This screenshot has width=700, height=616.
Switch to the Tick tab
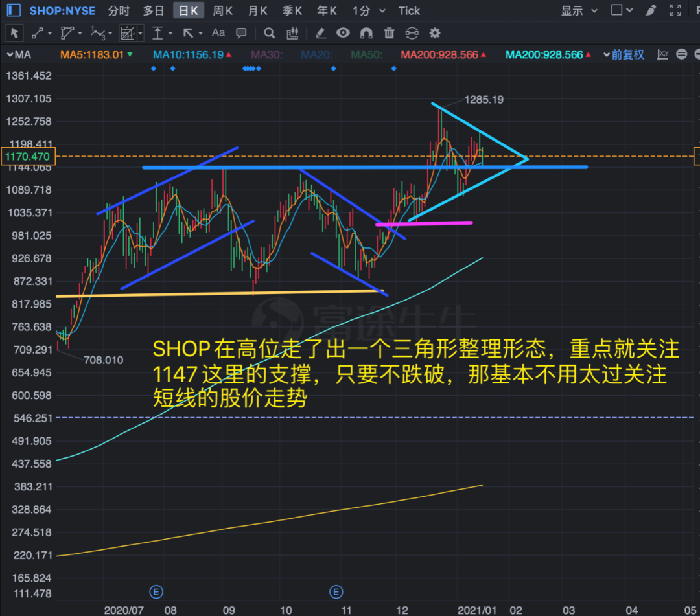(409, 11)
